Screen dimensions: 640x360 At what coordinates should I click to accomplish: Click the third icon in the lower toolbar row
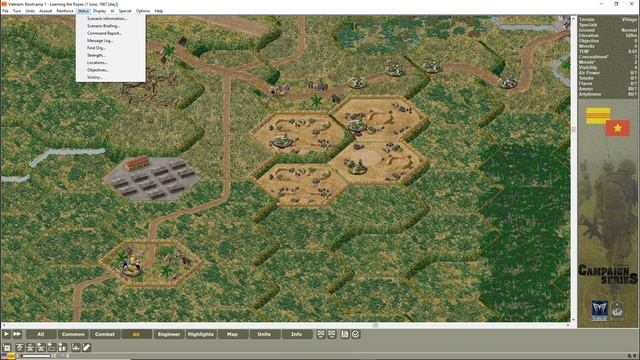pos(30,348)
